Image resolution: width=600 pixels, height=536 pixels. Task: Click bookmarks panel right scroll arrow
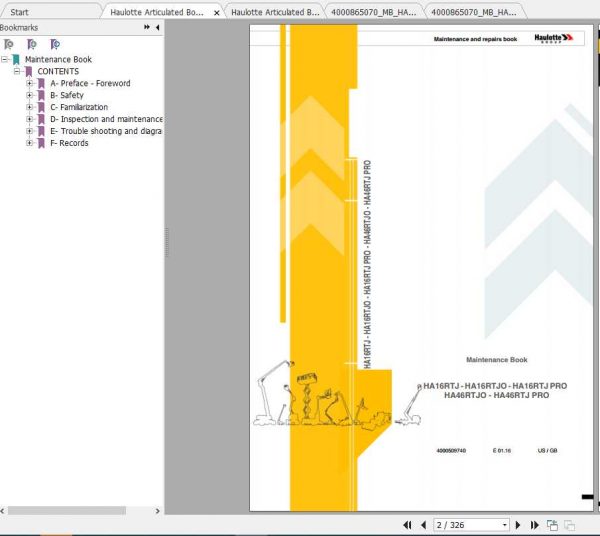[x=157, y=511]
